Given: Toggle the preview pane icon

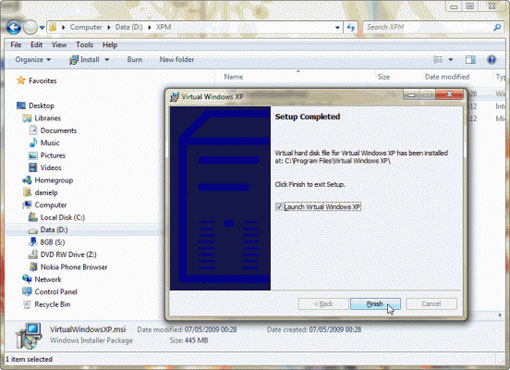Looking at the screenshot, I should pyautogui.click(x=470, y=60).
